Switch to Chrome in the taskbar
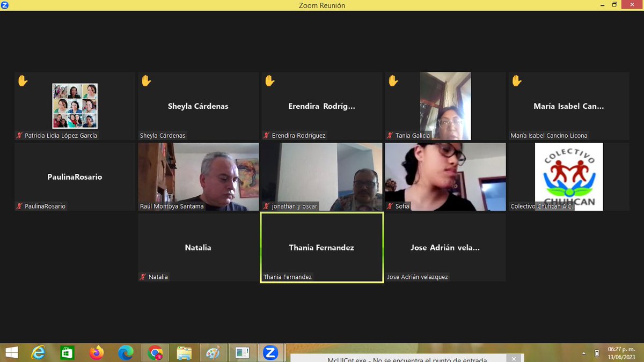Screen dimensions: 644x362 (x=155, y=352)
